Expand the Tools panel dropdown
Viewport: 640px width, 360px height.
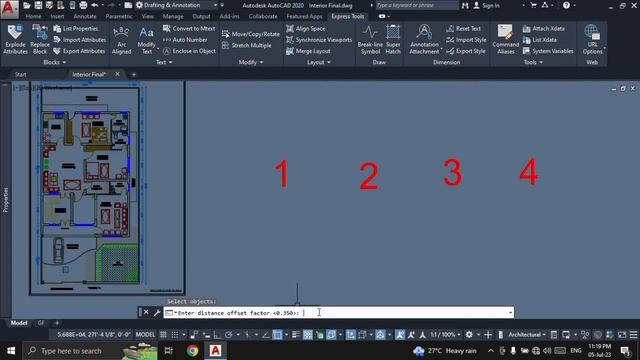coord(533,62)
